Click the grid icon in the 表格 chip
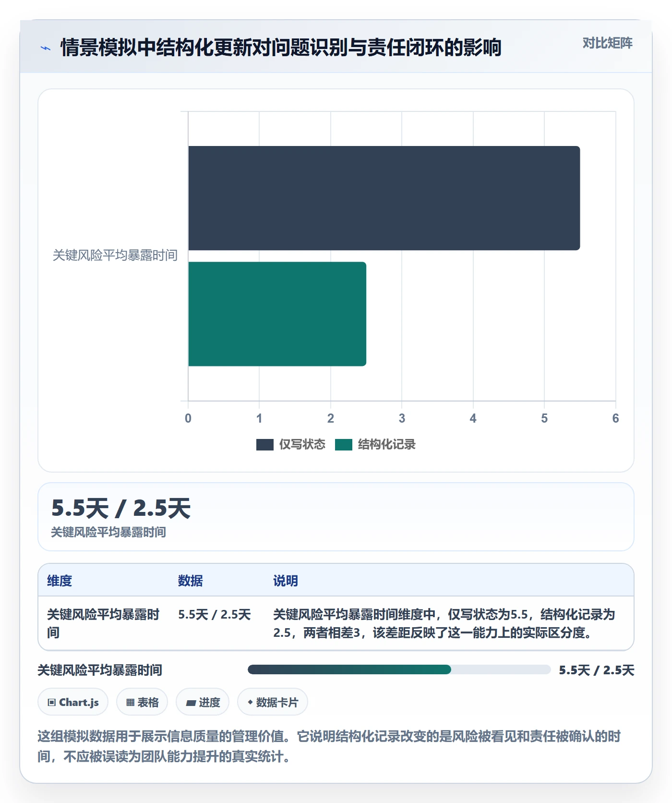Viewport: 672px width, 803px height. (130, 703)
